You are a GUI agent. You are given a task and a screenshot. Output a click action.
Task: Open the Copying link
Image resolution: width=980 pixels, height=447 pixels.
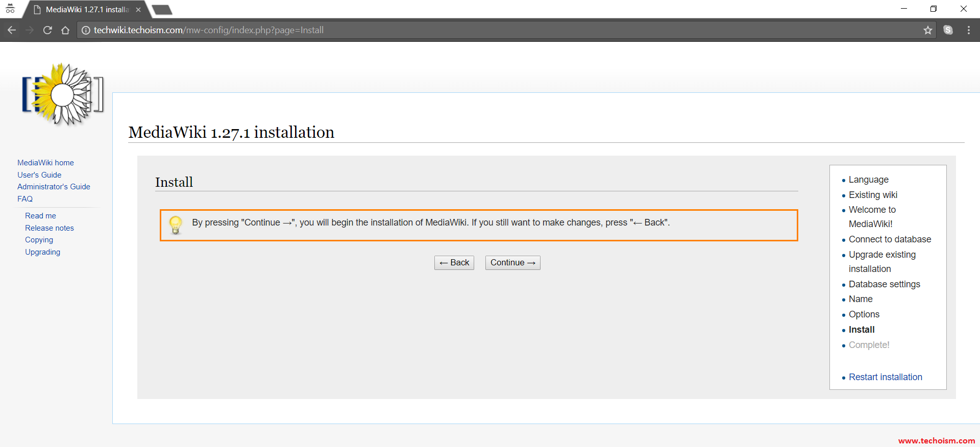pos(39,240)
